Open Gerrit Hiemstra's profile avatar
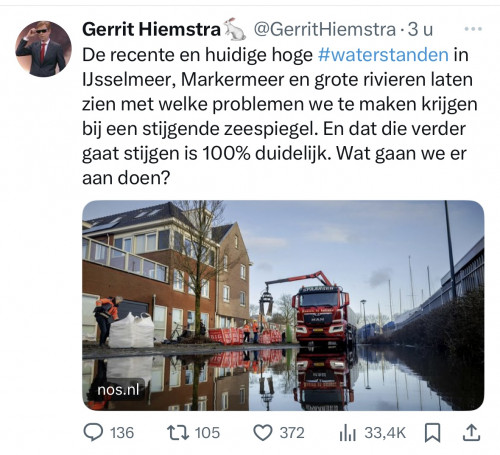Screen dimensions: 500x455 (43, 49)
